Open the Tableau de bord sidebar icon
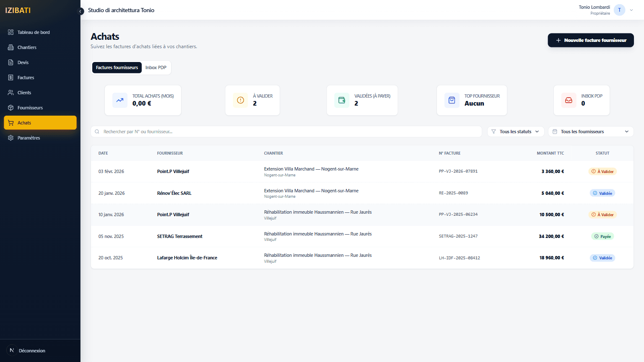644x362 pixels. click(11, 32)
